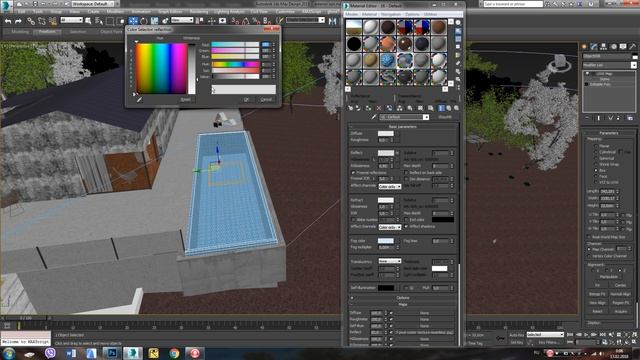
Task: Open Refract Affect channels dropdown
Action: [390, 227]
